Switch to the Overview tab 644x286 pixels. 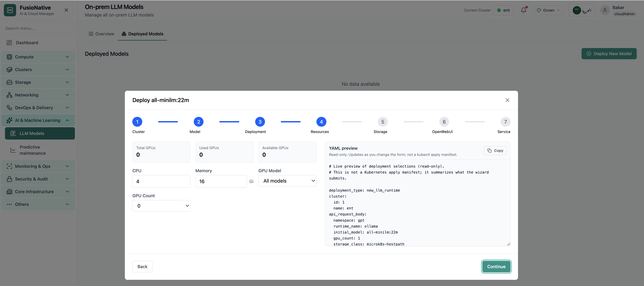[x=101, y=34]
